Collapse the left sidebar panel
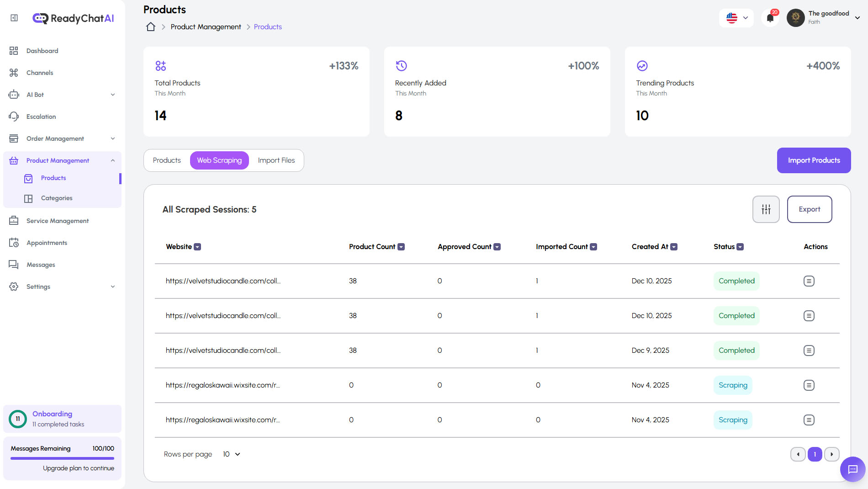The width and height of the screenshot is (868, 489). point(14,17)
